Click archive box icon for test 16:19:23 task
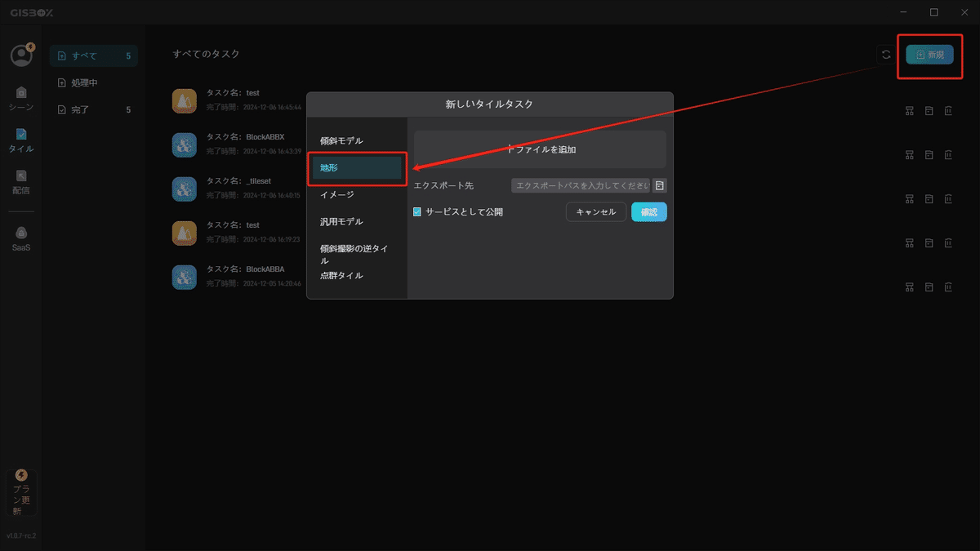Image resolution: width=980 pixels, height=551 pixels. click(x=929, y=243)
